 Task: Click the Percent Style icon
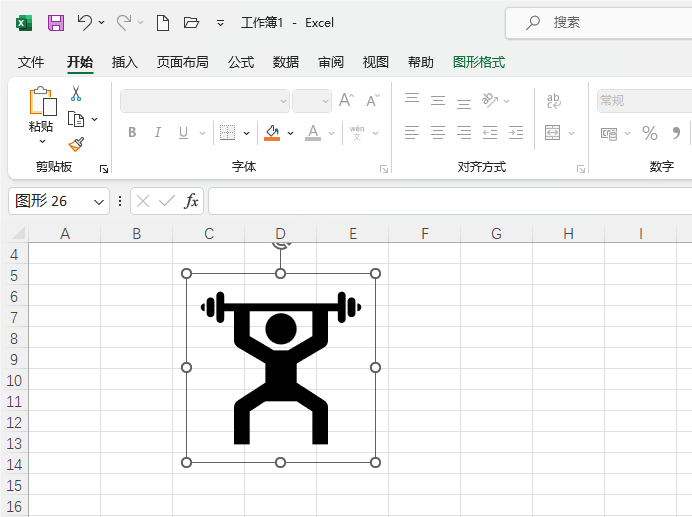pyautogui.click(x=650, y=133)
